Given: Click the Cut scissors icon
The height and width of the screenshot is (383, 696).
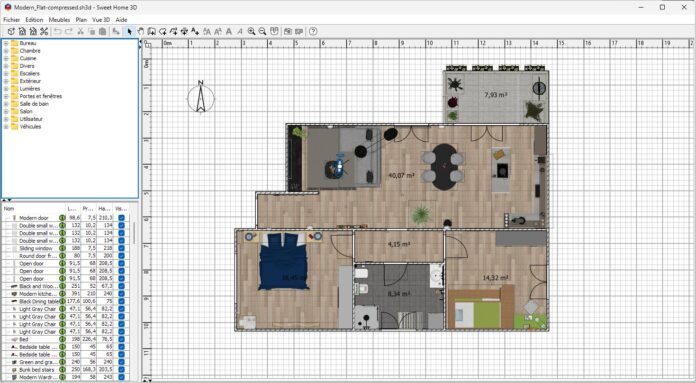Looking at the screenshot, I should pyautogui.click(x=80, y=31).
